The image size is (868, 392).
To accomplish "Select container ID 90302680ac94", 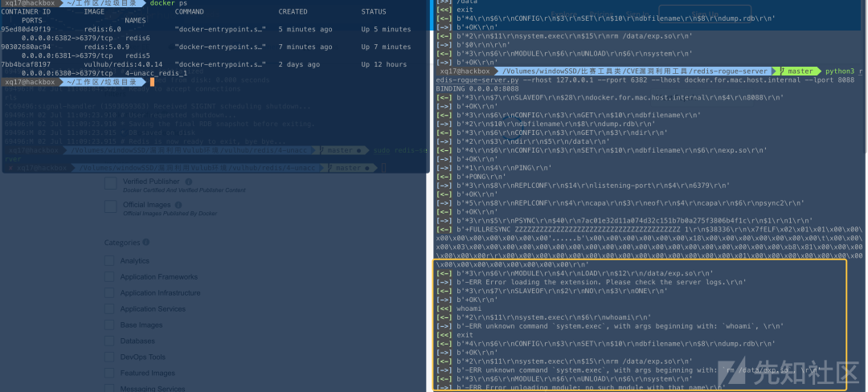I will click(26, 47).
